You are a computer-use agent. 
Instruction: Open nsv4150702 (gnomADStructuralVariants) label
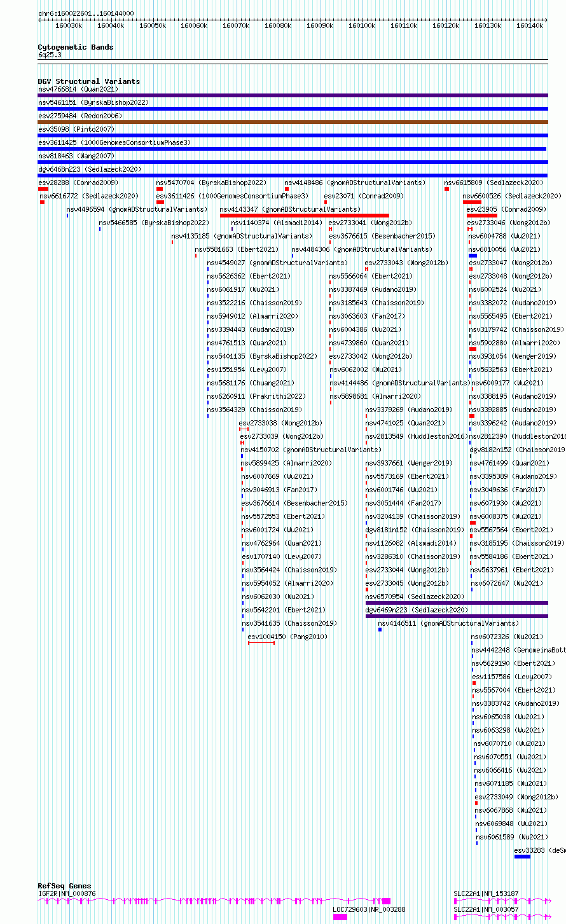[311, 450]
